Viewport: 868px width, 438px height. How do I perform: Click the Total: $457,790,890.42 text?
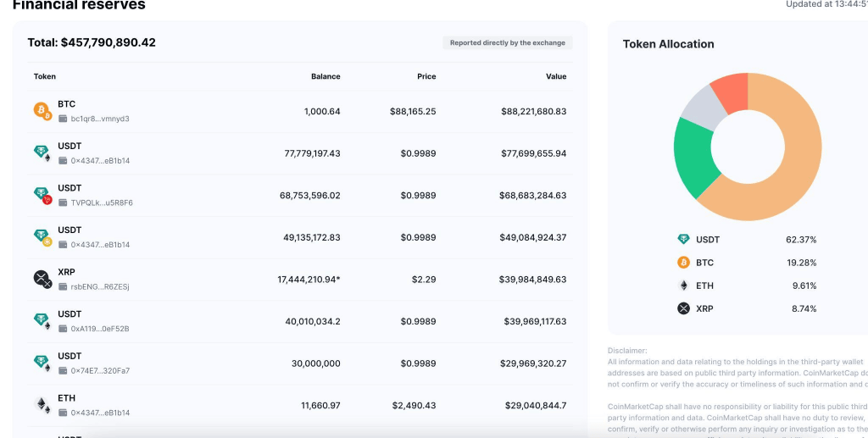92,42
